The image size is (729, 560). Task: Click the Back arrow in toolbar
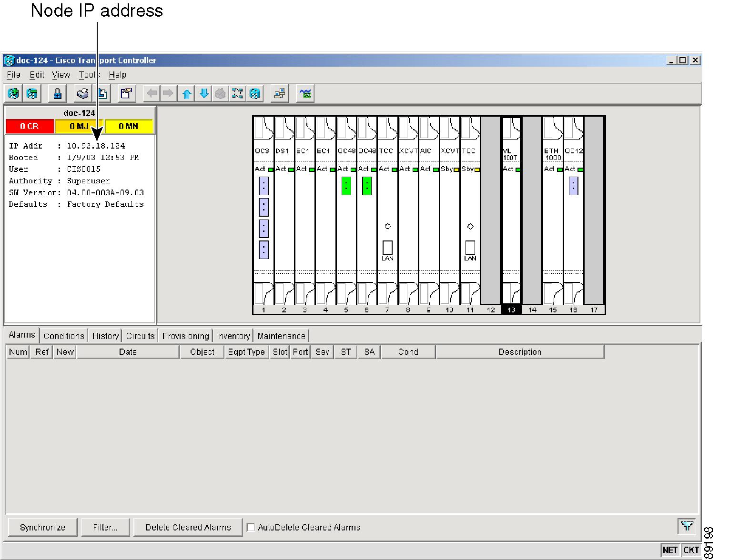[x=152, y=93]
